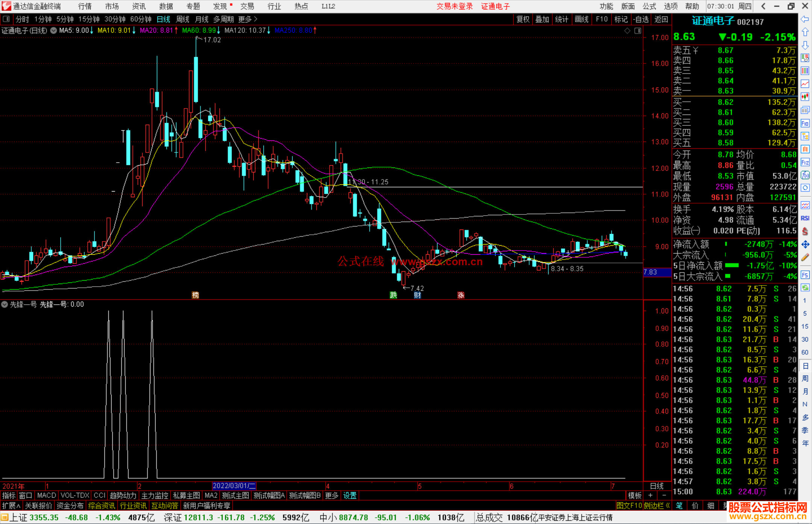Toggle the 月 monthly period in sidebar
This screenshot has height=524, width=812.
805,392
